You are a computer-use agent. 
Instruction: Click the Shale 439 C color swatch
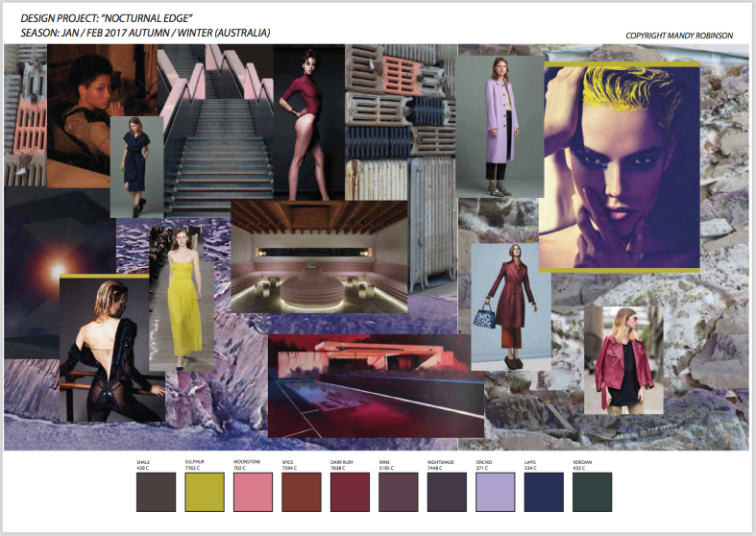pos(157,492)
